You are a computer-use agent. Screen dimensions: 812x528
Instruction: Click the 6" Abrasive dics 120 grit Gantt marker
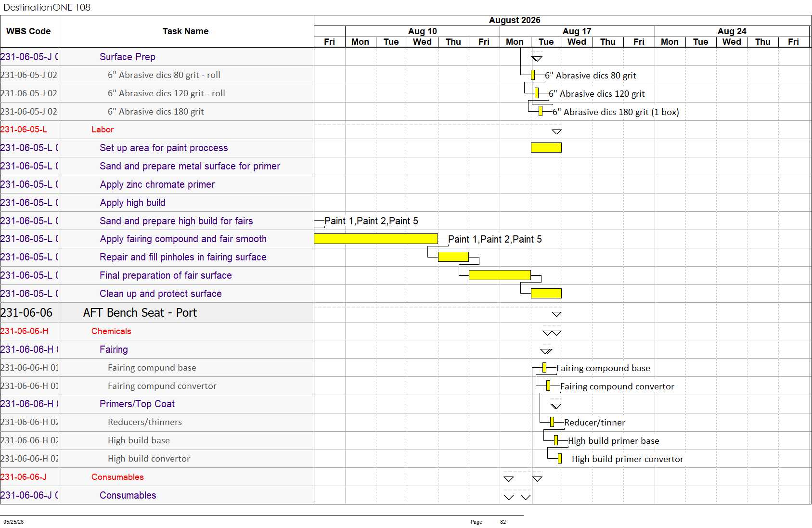537,93
